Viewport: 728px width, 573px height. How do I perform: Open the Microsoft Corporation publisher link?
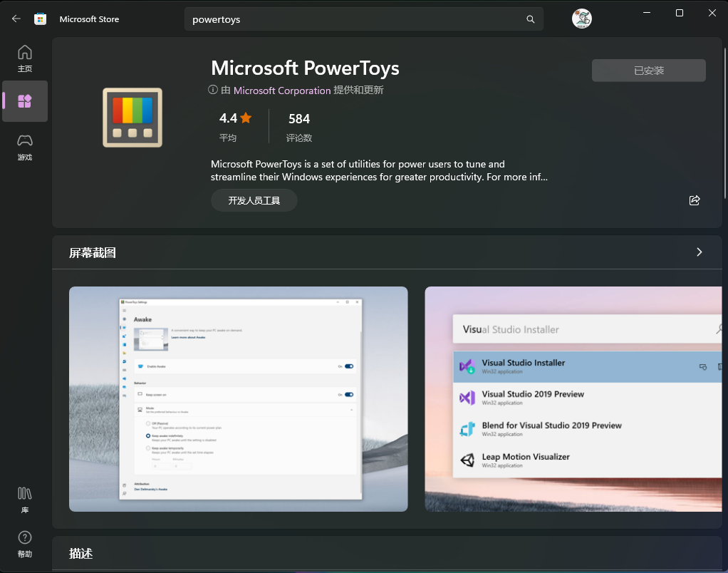click(282, 91)
